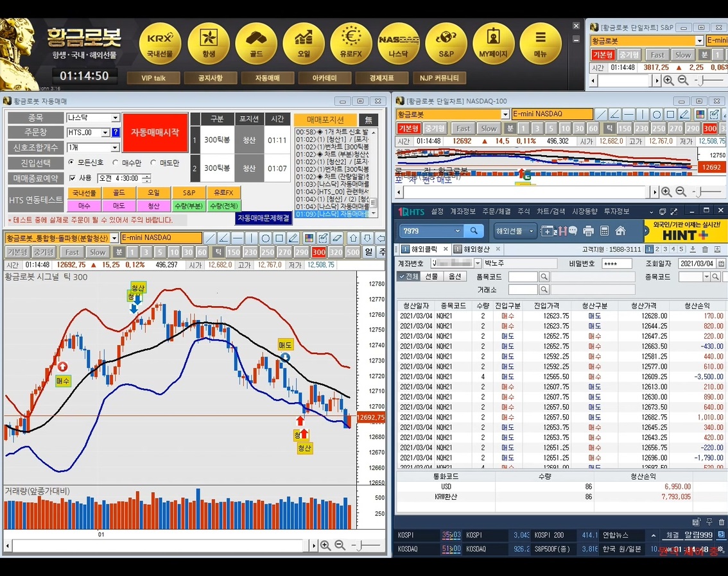Open 종목 나스닥 dropdown
728x576 pixels.
coord(116,118)
